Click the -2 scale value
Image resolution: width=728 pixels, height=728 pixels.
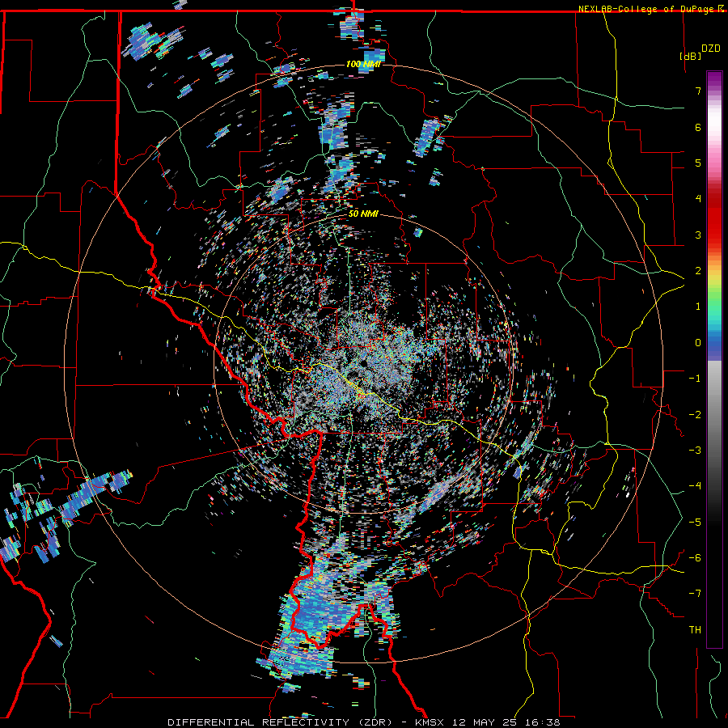coord(695,415)
